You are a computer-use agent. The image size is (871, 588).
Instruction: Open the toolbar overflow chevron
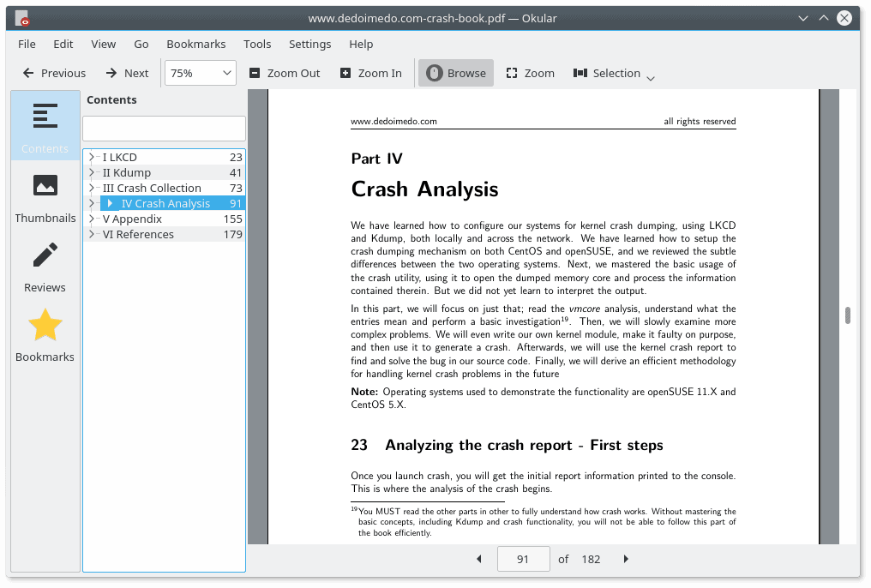coord(651,78)
